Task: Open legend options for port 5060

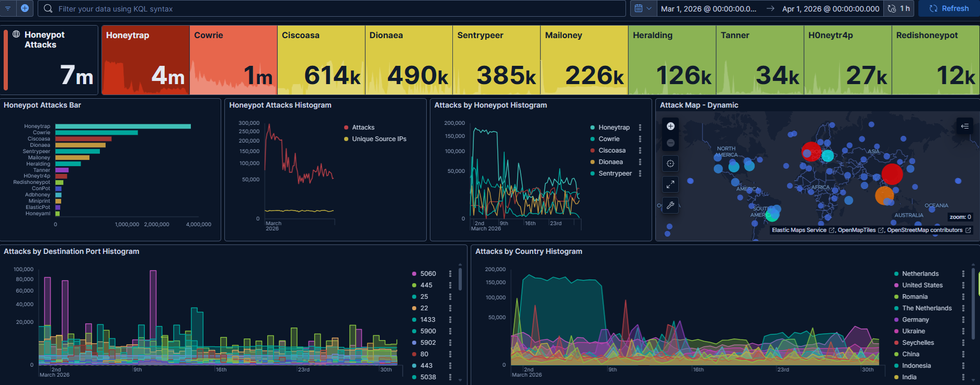Action: pyautogui.click(x=450, y=274)
